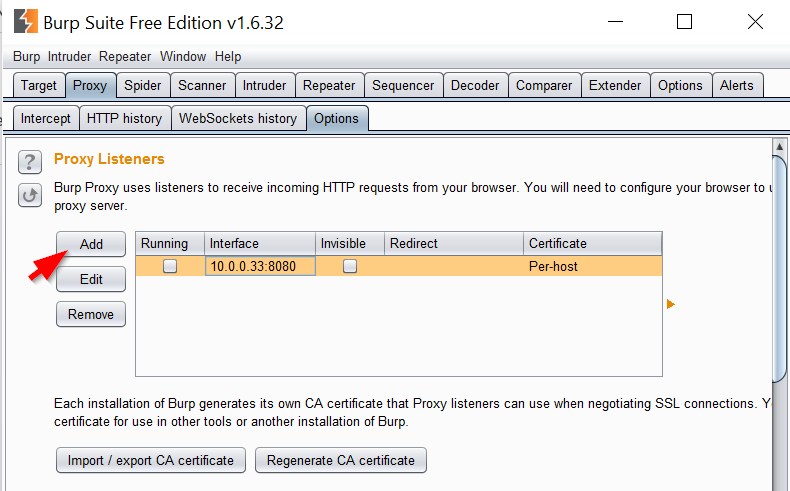The height and width of the screenshot is (491, 790).
Task: Close the Burp Suite window
Action: click(x=755, y=22)
